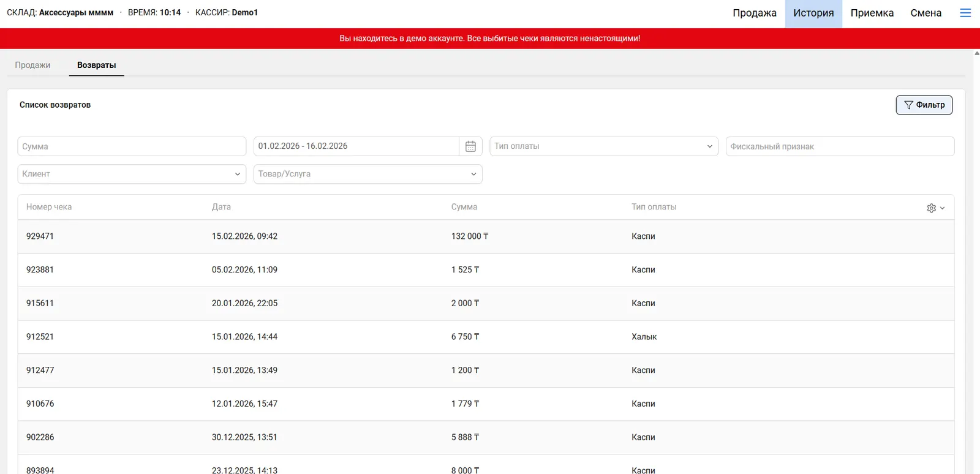
Task: Open the hamburger menu icon
Action: click(965, 13)
